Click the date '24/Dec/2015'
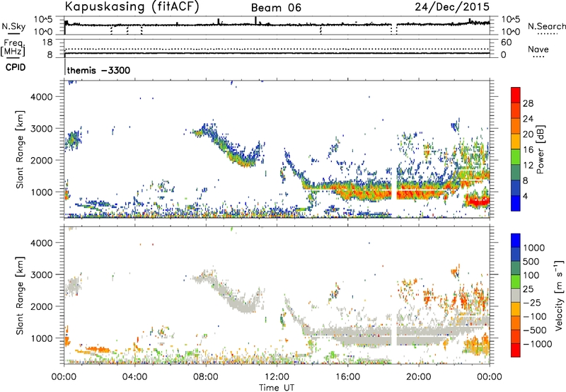Viewport: 566px width, 392px height. (452, 7)
